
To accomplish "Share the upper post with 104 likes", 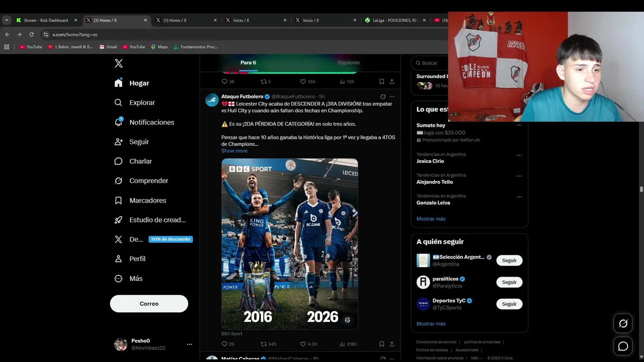I will click(392, 81).
